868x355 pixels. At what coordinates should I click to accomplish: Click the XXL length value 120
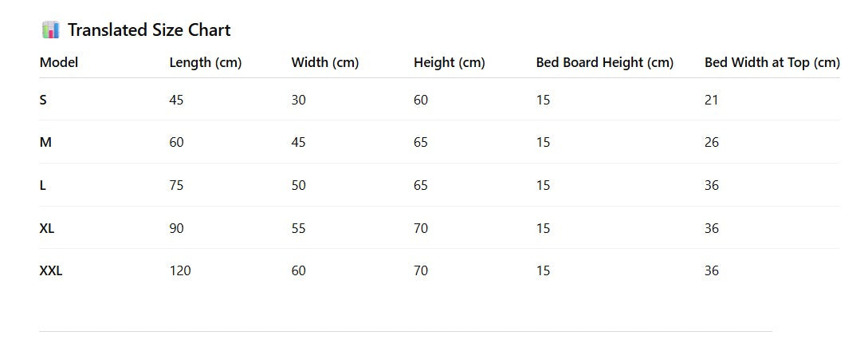coord(180,270)
